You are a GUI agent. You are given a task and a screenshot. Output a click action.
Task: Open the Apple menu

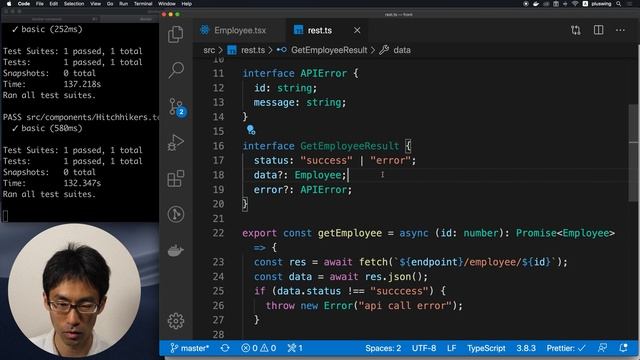coord(9,4)
